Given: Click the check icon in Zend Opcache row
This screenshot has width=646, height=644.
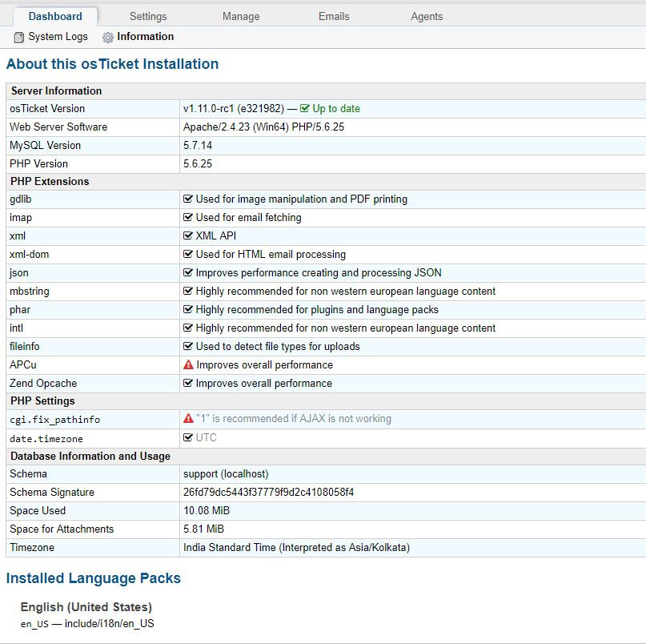Looking at the screenshot, I should coord(188,383).
